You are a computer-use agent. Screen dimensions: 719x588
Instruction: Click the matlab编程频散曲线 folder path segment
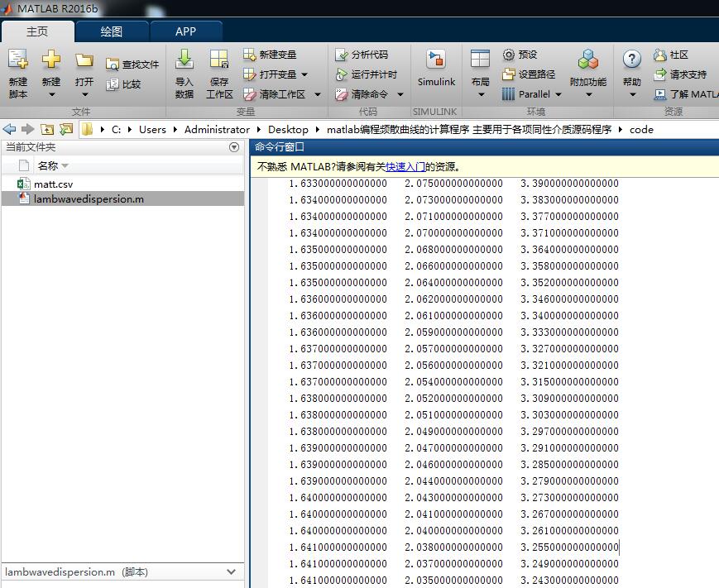[469, 130]
